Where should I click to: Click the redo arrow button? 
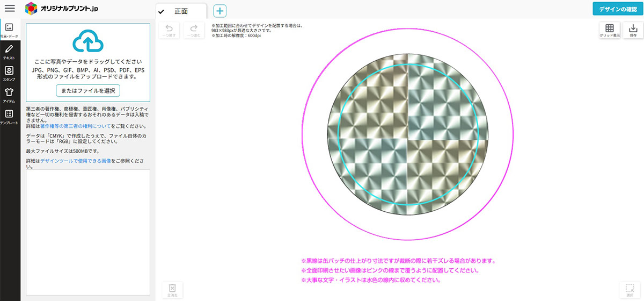194,31
